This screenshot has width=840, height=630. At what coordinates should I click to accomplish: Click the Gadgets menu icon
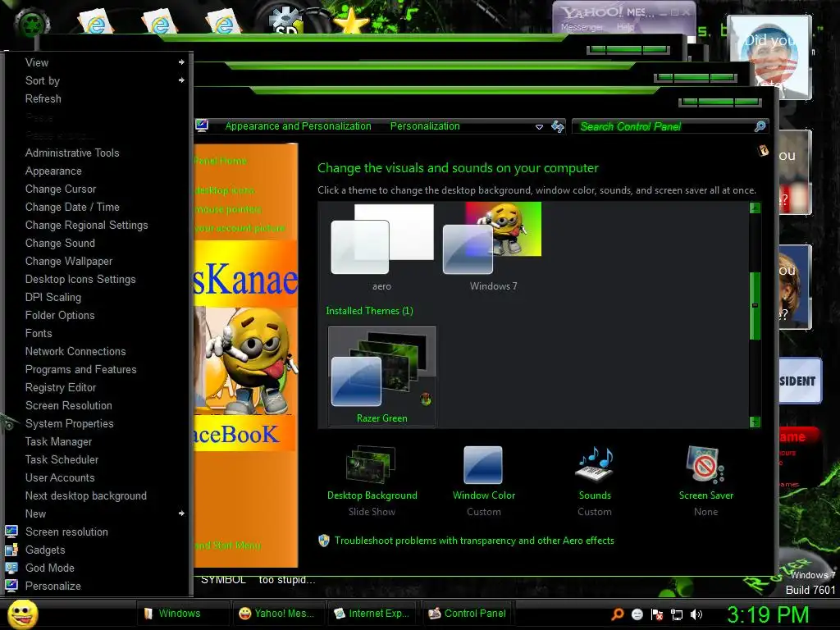pos(11,550)
